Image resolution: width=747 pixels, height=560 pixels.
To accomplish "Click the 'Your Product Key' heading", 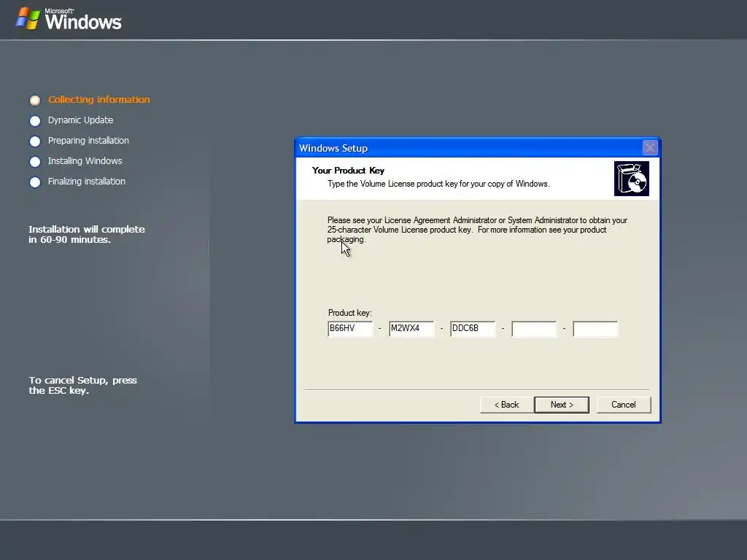I will coord(348,171).
